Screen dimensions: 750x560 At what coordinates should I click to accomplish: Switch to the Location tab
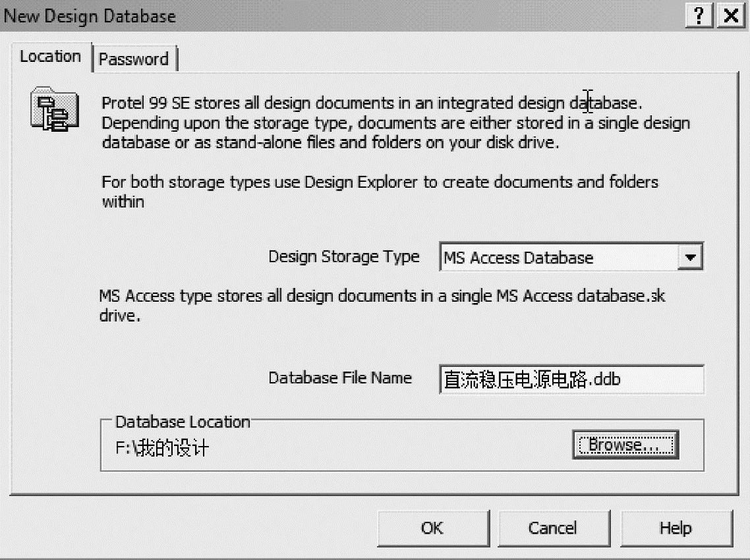(x=50, y=57)
